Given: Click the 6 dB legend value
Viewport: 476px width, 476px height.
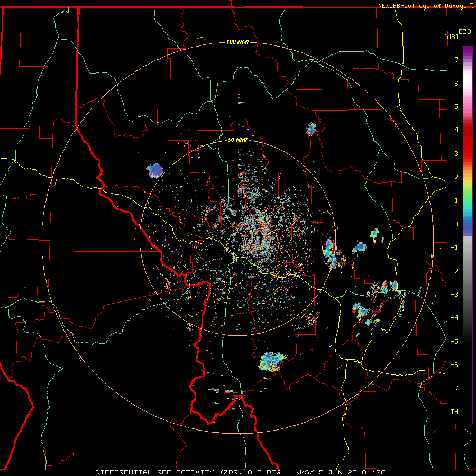Looking at the screenshot, I should click(456, 83).
